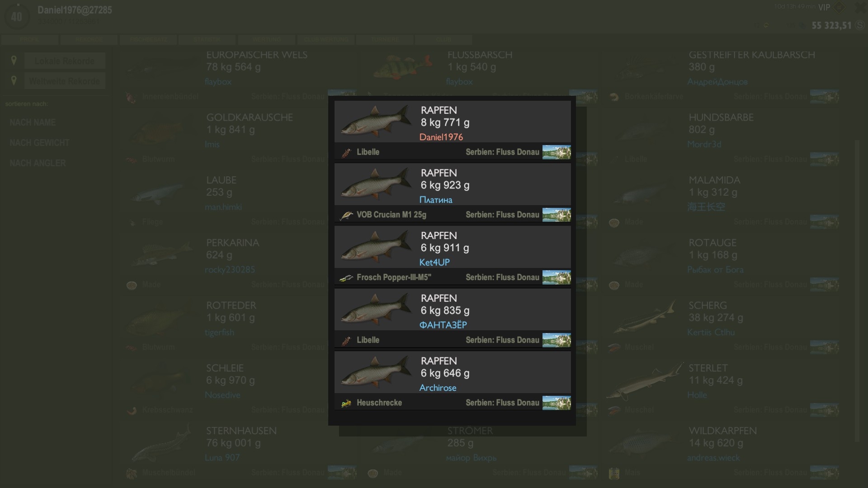Click the Frosch Popper-III-M5 lure icon
This screenshot has height=488, width=868.
coord(346,278)
